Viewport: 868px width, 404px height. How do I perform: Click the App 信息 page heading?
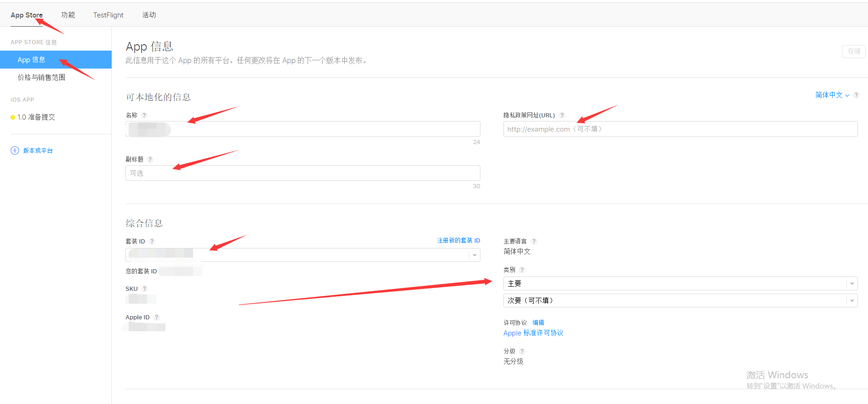(149, 46)
